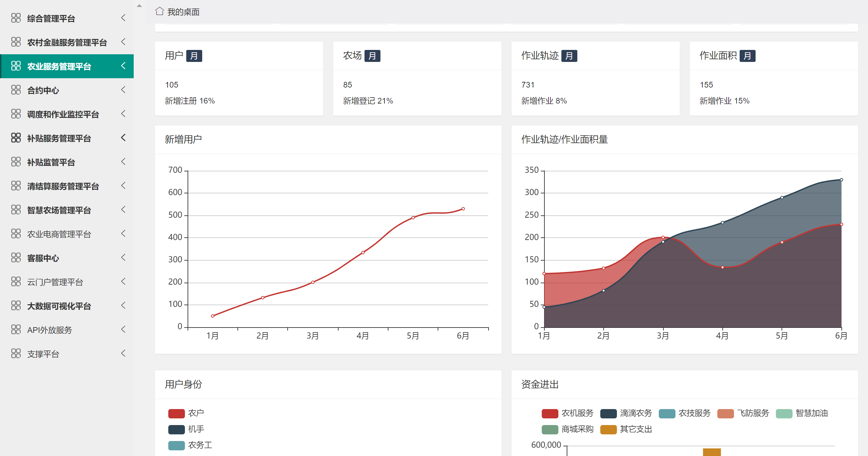Click the home icon next to 我的桌面
This screenshot has height=456, width=868.
159,11
